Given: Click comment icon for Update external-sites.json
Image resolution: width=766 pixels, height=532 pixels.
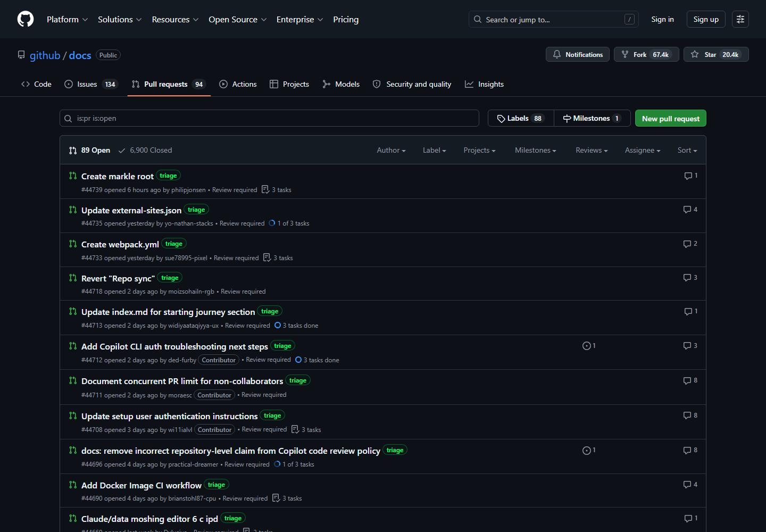Looking at the screenshot, I should pos(687,210).
